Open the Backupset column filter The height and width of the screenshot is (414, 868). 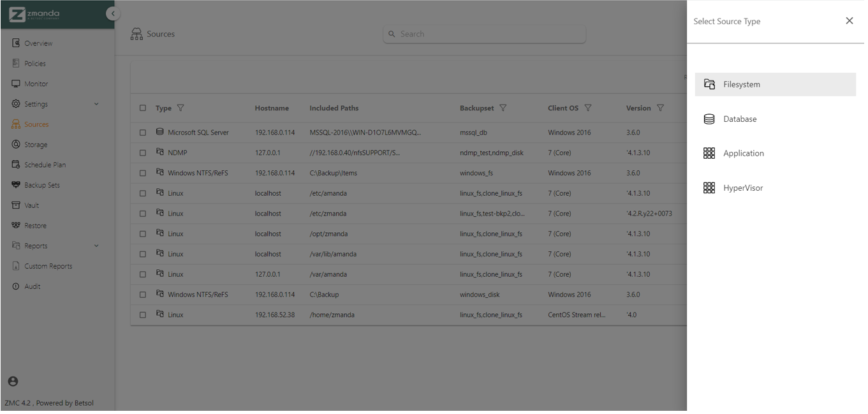pyautogui.click(x=503, y=108)
